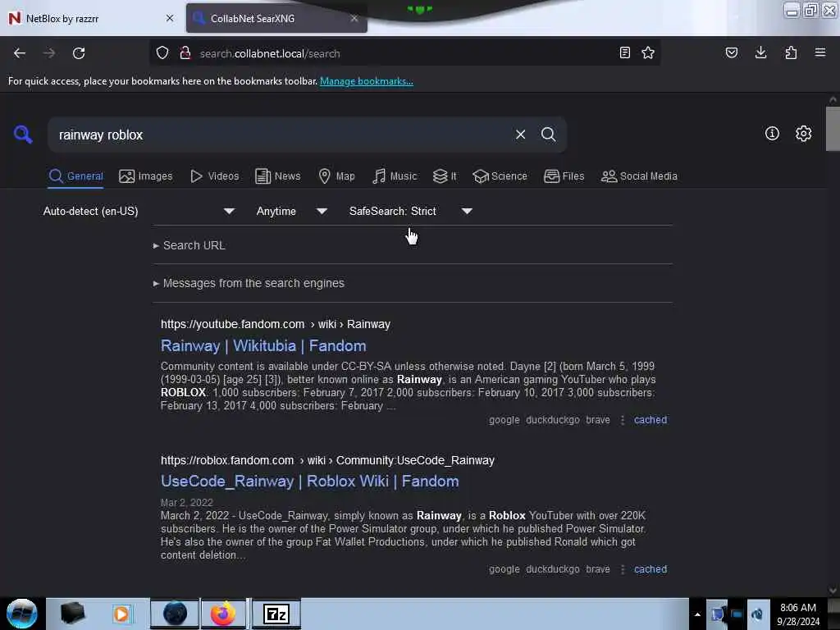
Task: Go back to the previous page
Action: point(20,53)
